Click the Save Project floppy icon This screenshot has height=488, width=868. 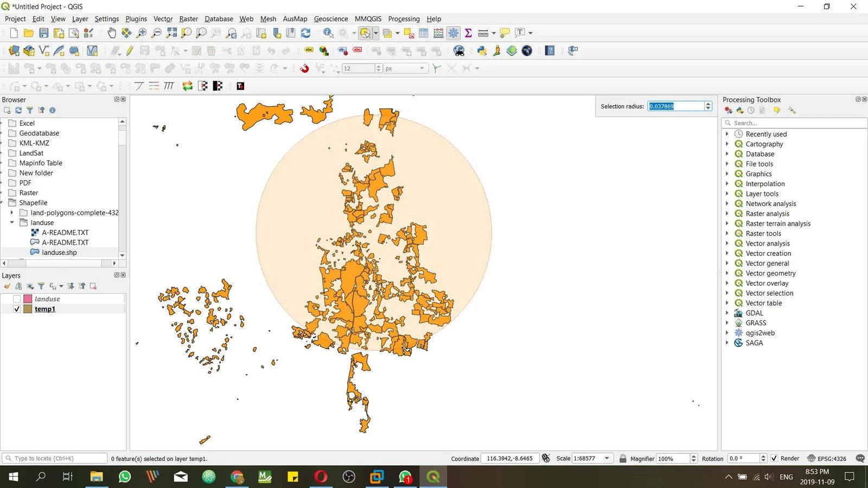click(44, 33)
